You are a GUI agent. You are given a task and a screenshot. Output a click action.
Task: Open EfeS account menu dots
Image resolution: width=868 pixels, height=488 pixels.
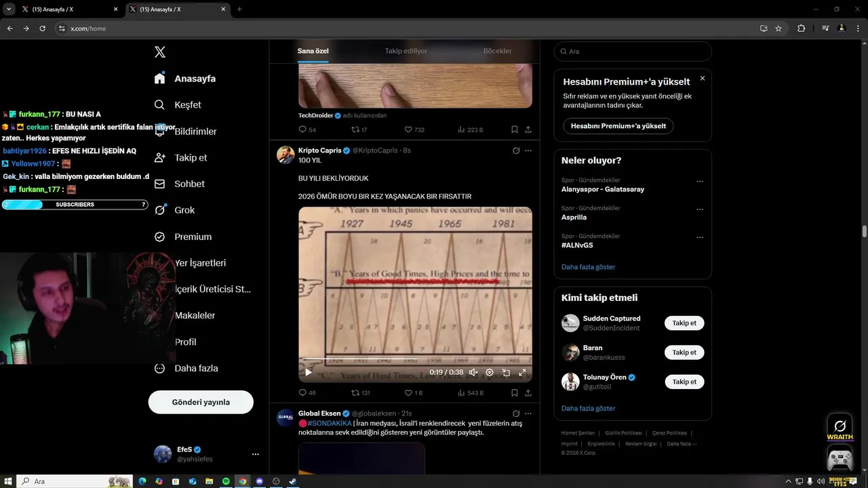(256, 454)
